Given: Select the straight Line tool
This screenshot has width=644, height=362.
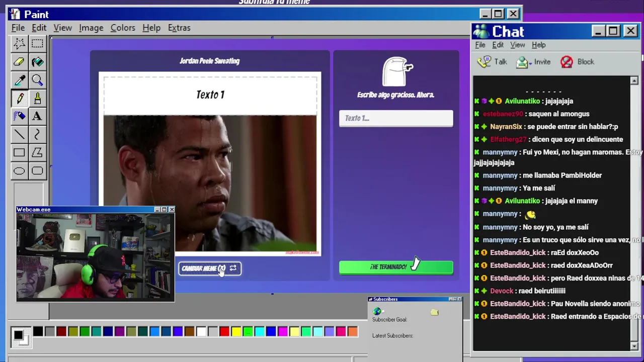Looking at the screenshot, I should (x=19, y=134).
